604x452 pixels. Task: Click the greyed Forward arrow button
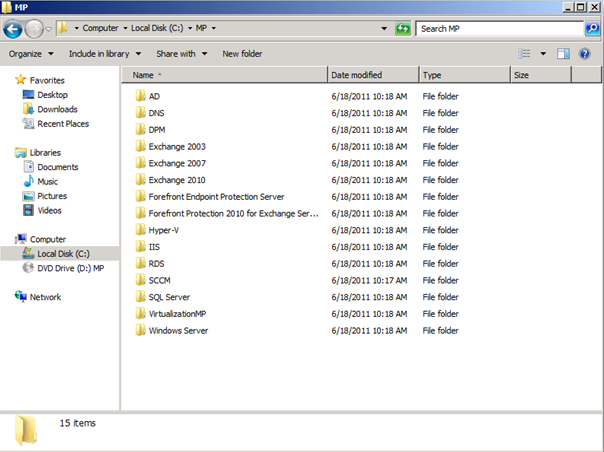point(34,29)
